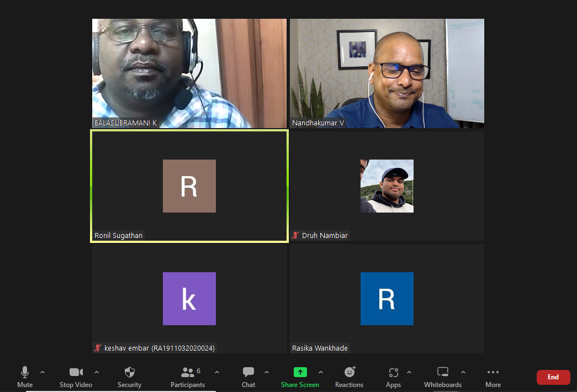577x392 pixels.
Task: Expand the Whiteboards options arrow
Action: [x=463, y=372]
